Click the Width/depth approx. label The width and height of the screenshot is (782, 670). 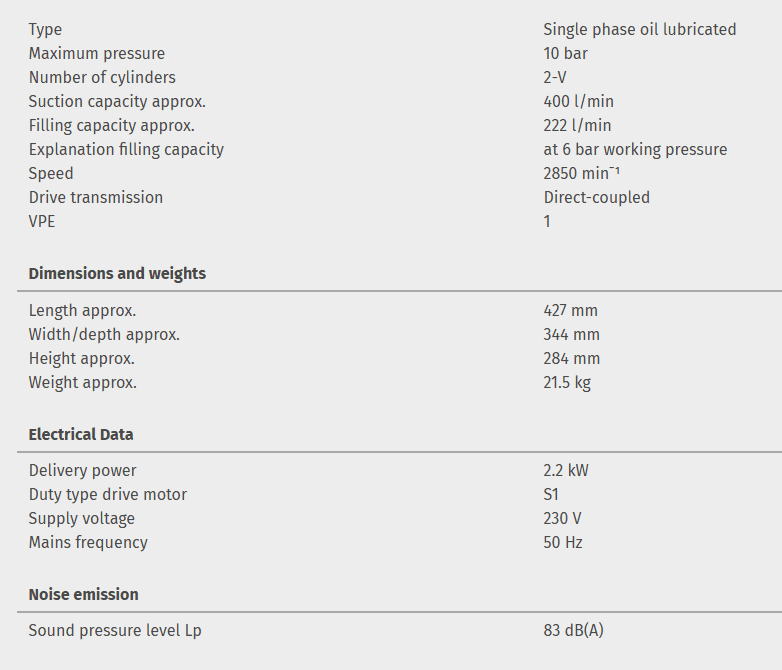point(104,334)
